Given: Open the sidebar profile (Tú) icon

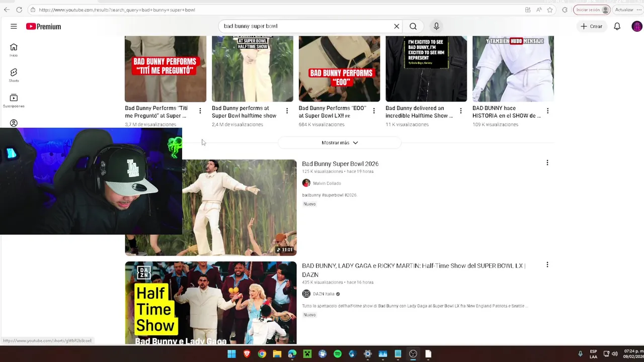Looking at the screenshot, I should point(14,123).
